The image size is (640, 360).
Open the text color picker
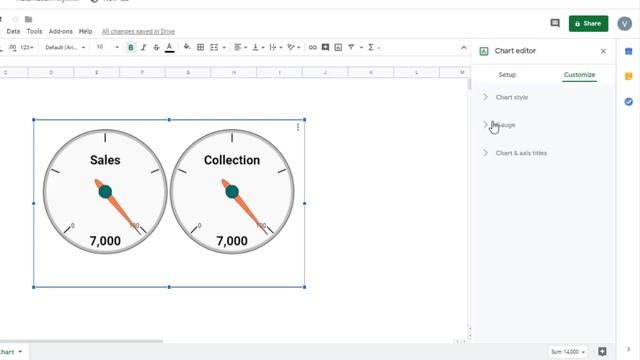coord(169,47)
